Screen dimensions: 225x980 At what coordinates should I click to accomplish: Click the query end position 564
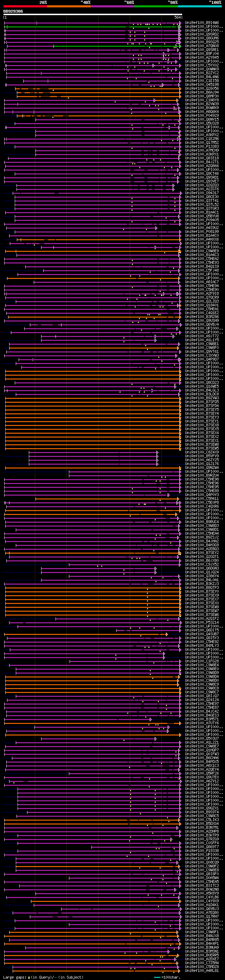[178, 18]
